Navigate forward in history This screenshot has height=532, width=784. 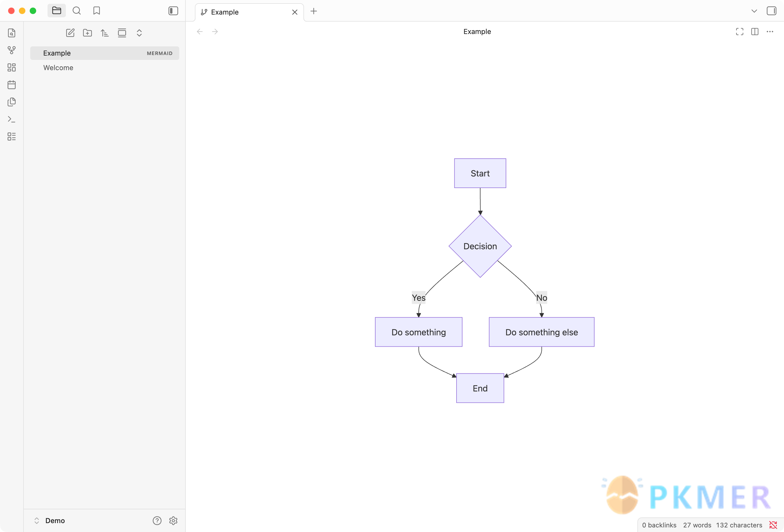215,32
